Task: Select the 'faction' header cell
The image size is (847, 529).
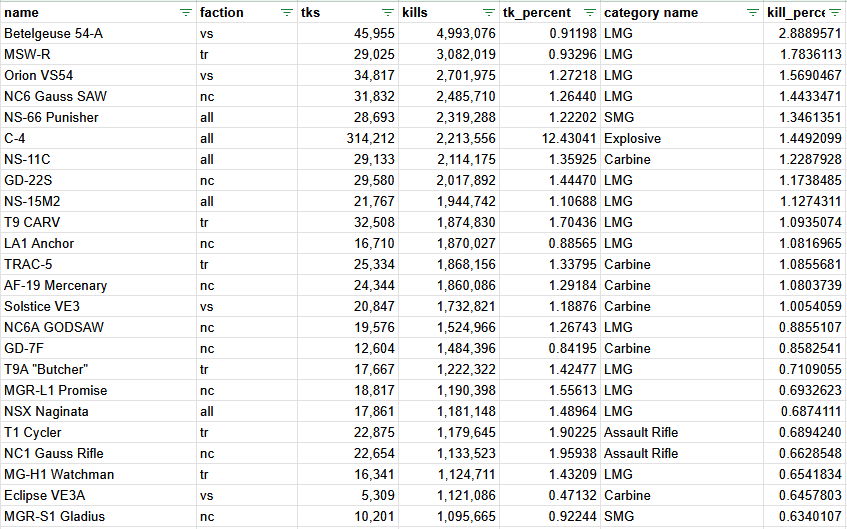Action: click(x=247, y=12)
